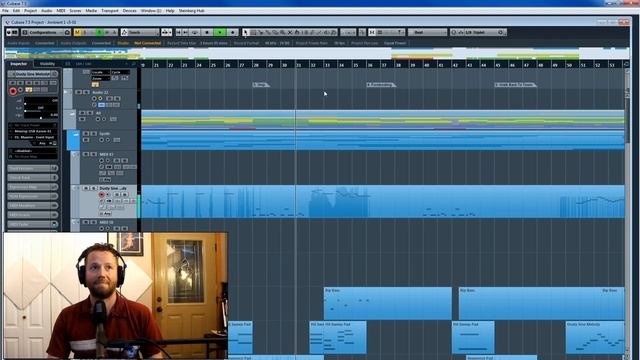Click the first marker on marker track
This screenshot has height=360, width=640.
pos(261,85)
